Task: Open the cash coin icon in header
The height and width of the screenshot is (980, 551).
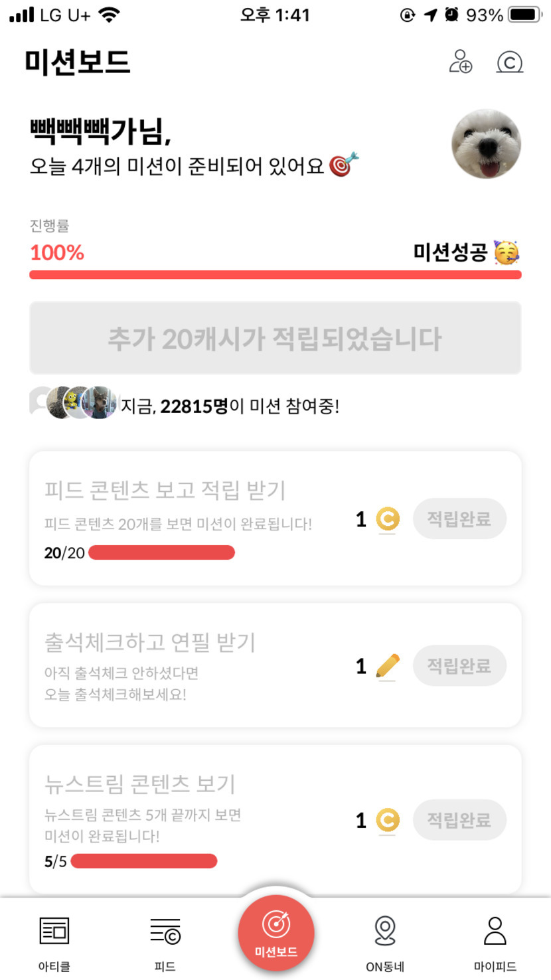Action: point(510,62)
